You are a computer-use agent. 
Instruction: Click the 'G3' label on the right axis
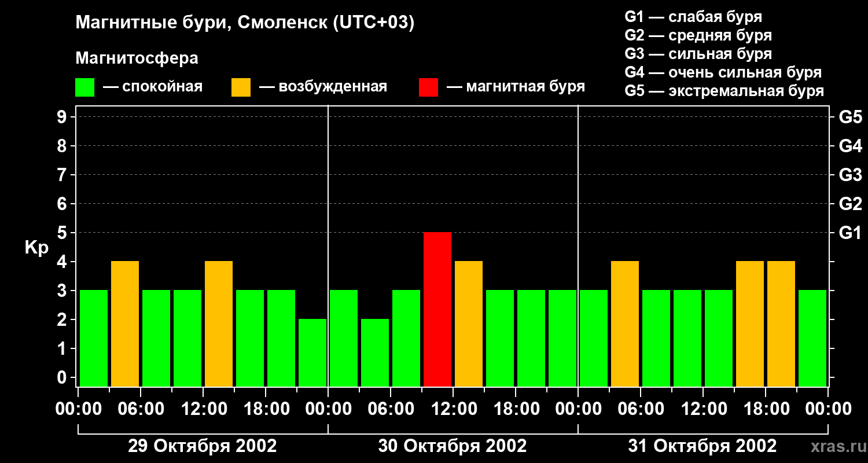(x=850, y=175)
